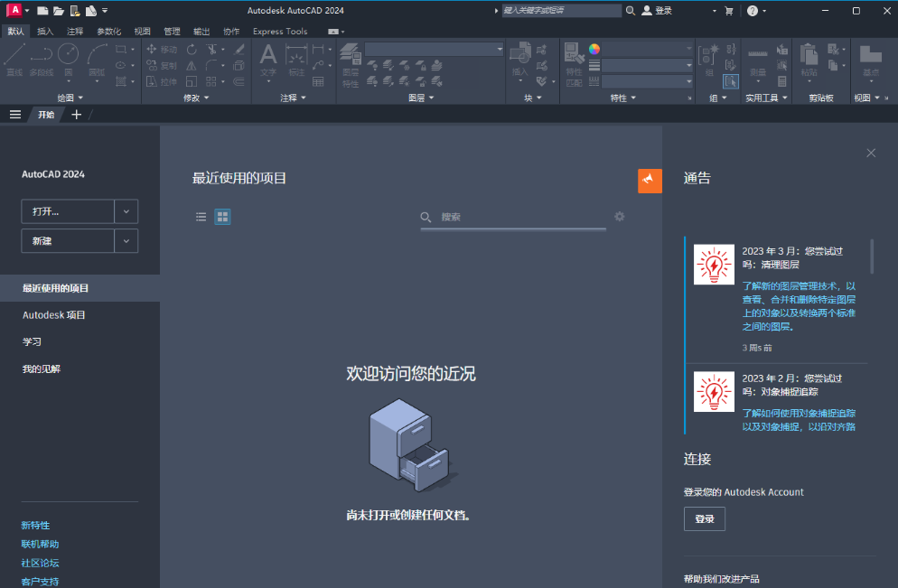Select the Dimension (标注) tool
Viewport: 898px width, 588px height.
coord(296,61)
